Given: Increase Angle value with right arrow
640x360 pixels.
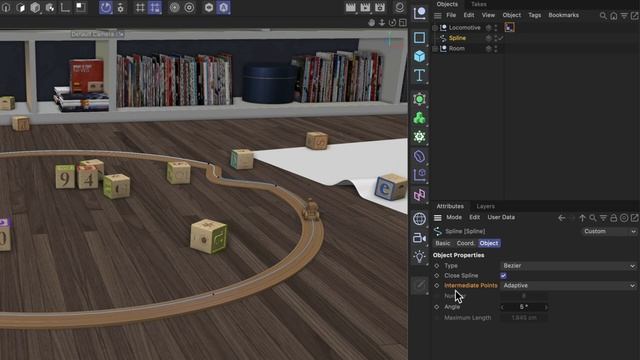Looking at the screenshot, I should pyautogui.click(x=546, y=307).
